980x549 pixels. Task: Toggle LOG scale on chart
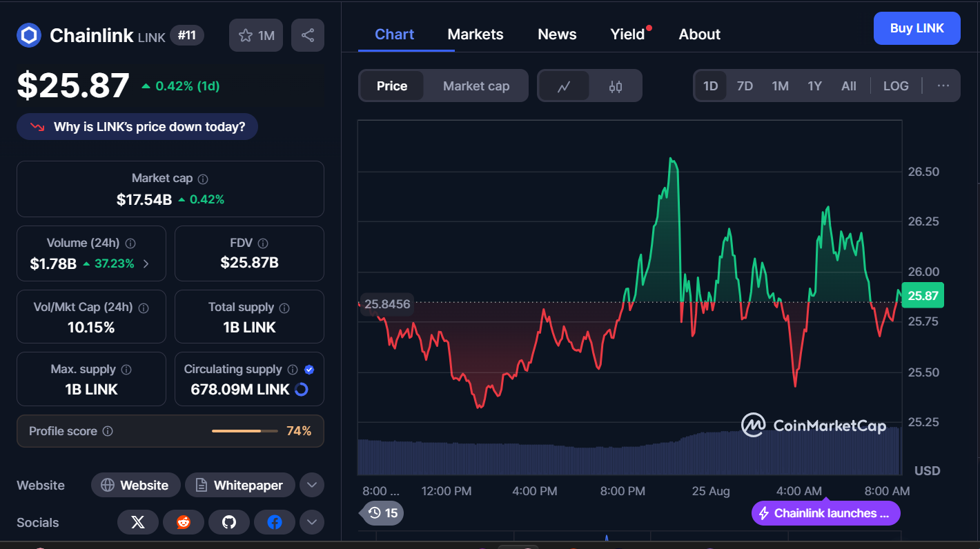click(896, 86)
